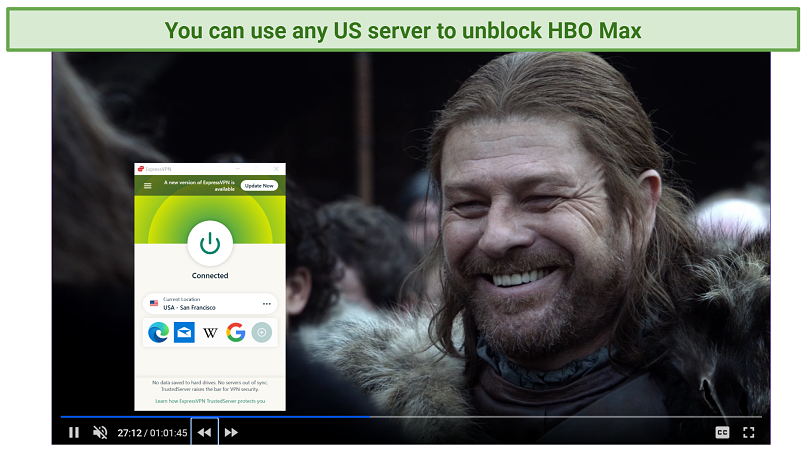Open location options three-dot menu
Screen dimensions: 806x453
(x=267, y=303)
